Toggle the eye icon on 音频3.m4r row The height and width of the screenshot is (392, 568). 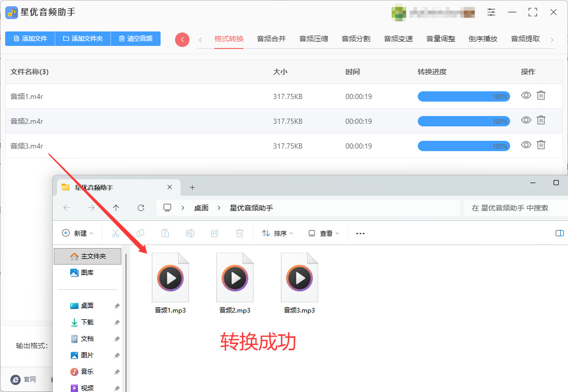526,145
